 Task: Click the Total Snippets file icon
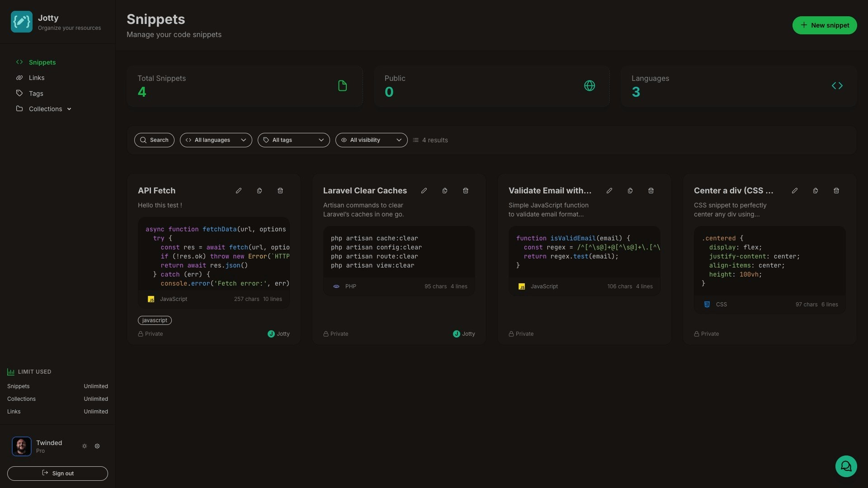(x=343, y=85)
